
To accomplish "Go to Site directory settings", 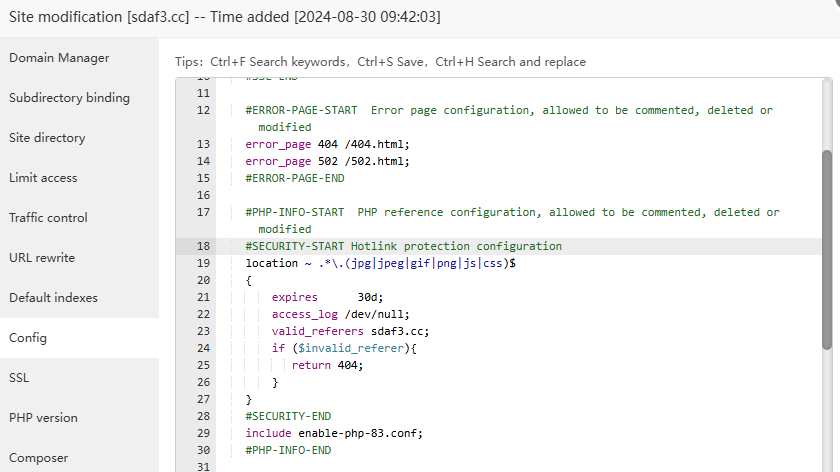I will click(x=47, y=138).
